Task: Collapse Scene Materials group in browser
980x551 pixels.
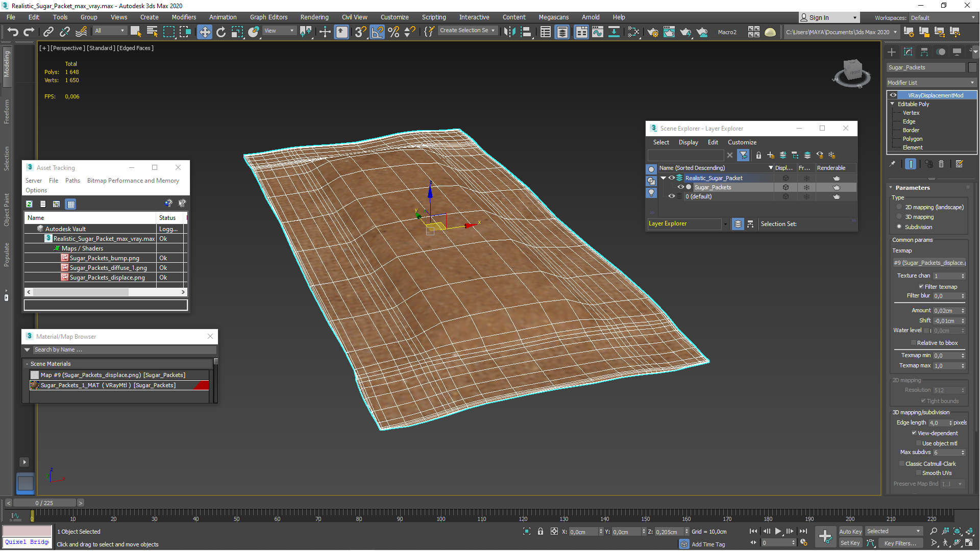Action: point(27,364)
